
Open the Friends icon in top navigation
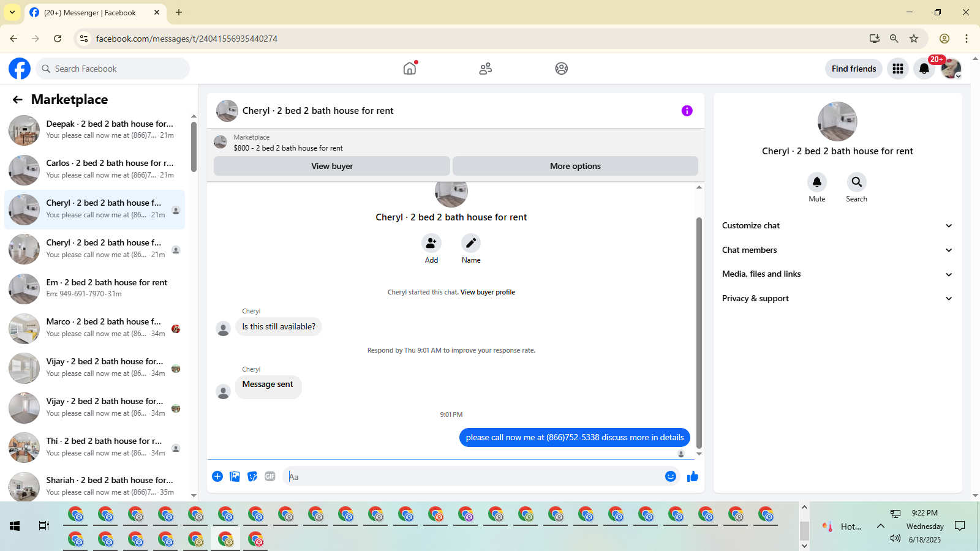486,69
